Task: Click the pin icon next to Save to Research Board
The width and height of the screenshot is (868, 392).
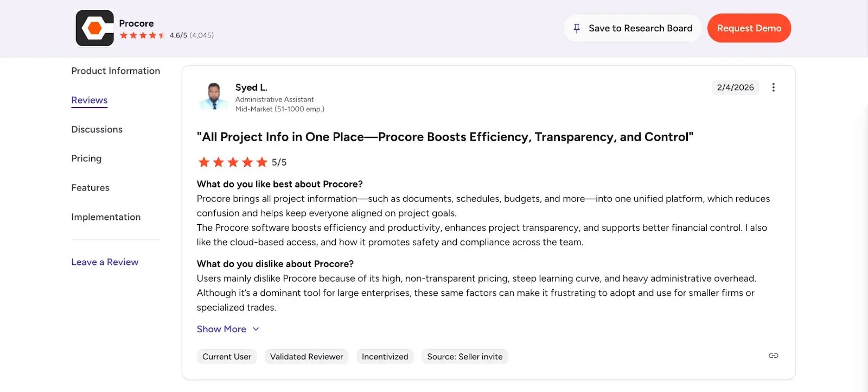Action: (576, 28)
